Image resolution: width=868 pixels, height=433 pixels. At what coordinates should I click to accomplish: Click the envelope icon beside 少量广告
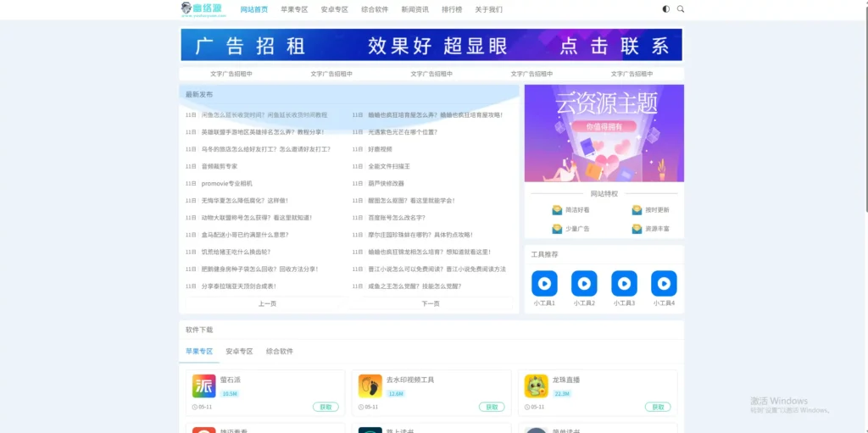(557, 229)
